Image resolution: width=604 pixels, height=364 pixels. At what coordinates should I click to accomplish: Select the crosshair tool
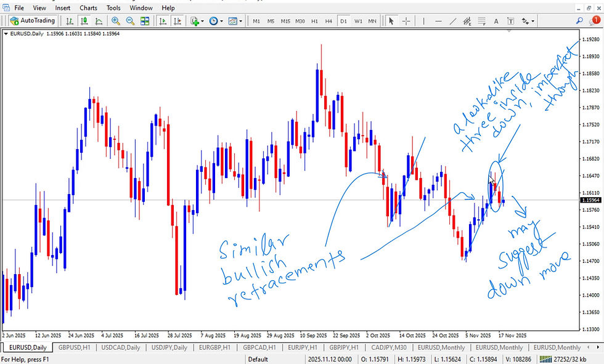[x=406, y=21]
